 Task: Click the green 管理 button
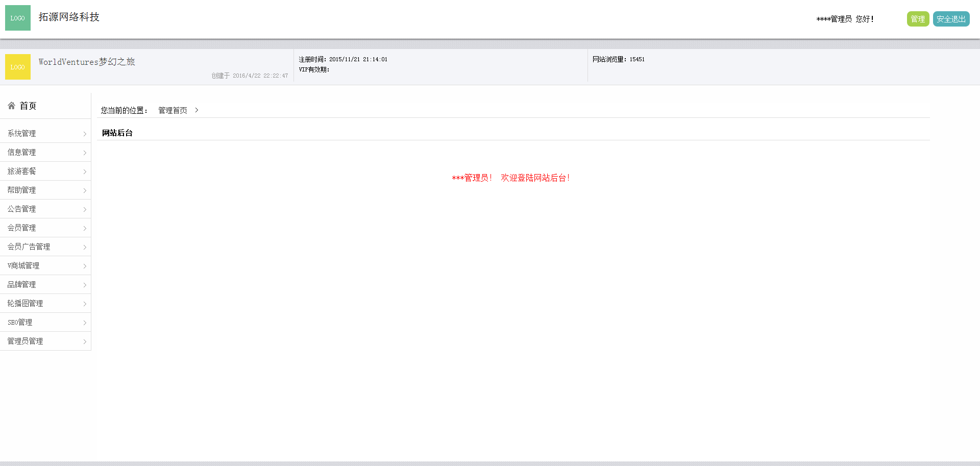918,19
